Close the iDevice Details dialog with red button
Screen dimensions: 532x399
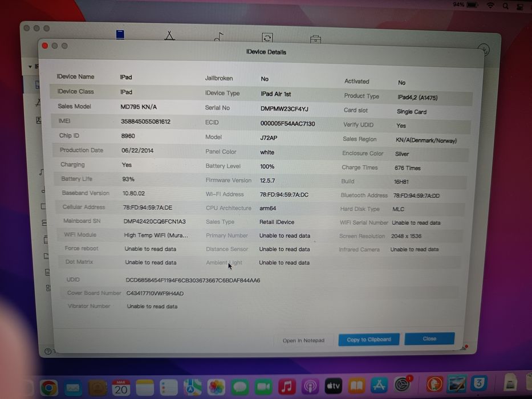[x=45, y=46]
